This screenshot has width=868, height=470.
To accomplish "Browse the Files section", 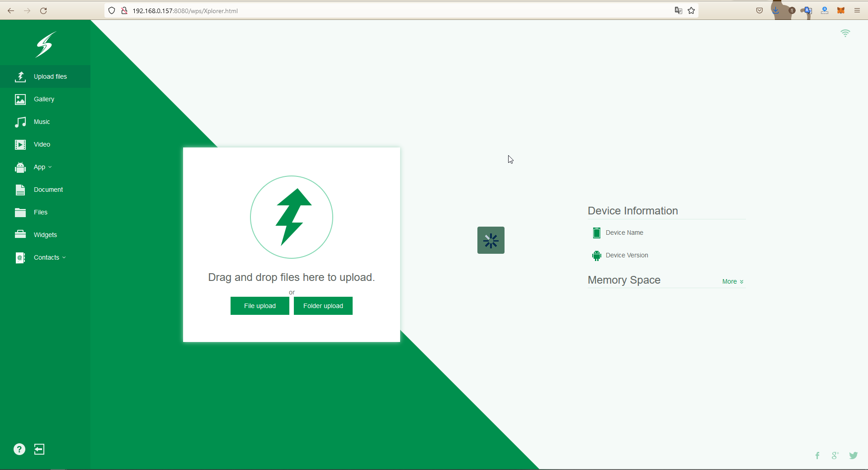I will (45, 212).
